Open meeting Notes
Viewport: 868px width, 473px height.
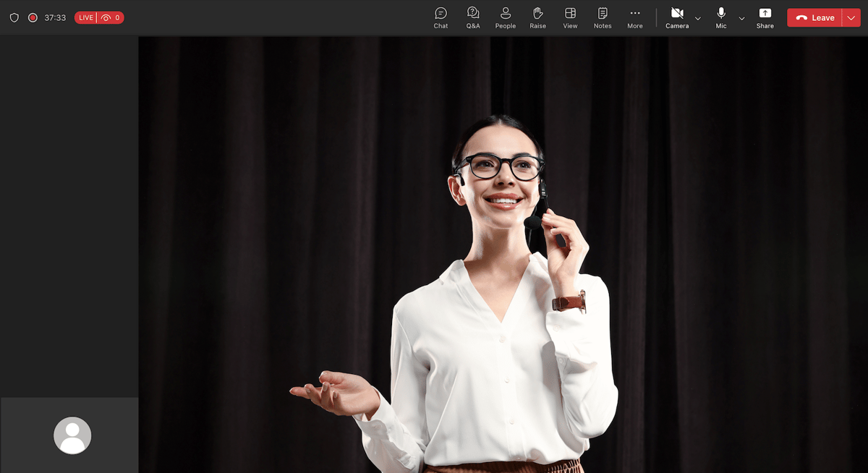[x=603, y=17]
